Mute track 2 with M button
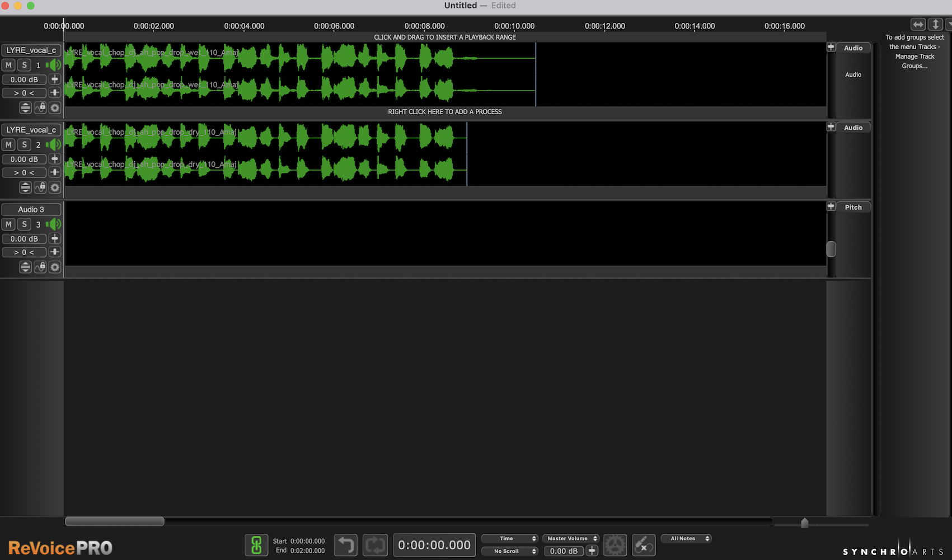The width and height of the screenshot is (952, 560). [8, 144]
